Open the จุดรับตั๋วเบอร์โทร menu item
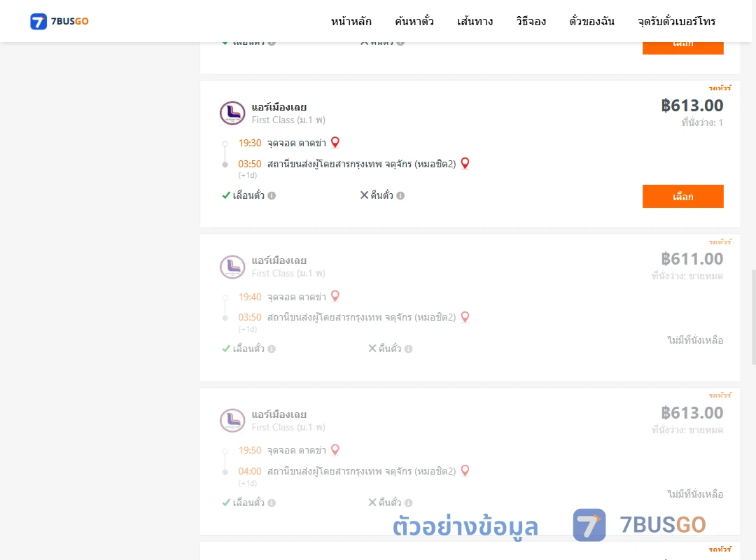This screenshot has width=756, height=560. 676,21
